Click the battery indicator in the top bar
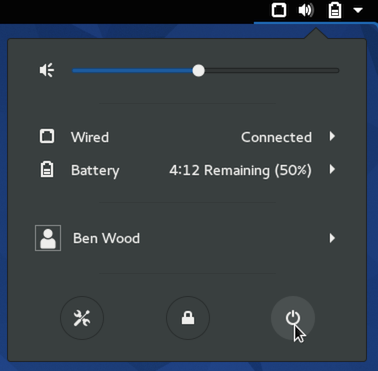 [335, 10]
